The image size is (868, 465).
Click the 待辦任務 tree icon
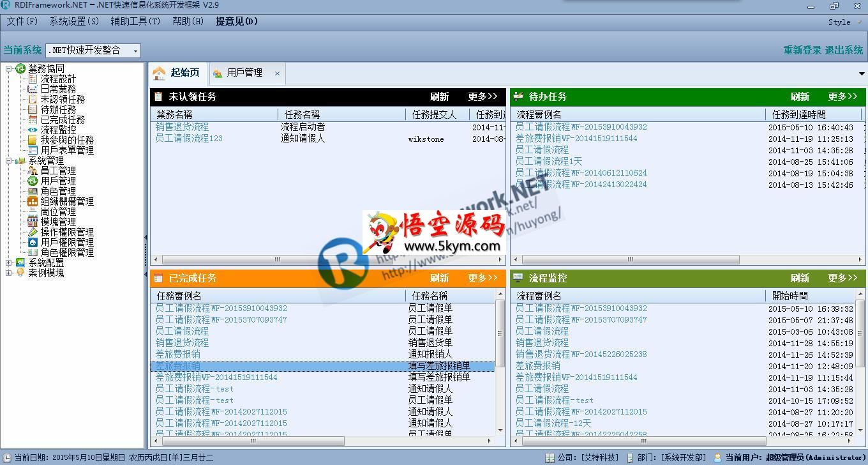[x=33, y=109]
